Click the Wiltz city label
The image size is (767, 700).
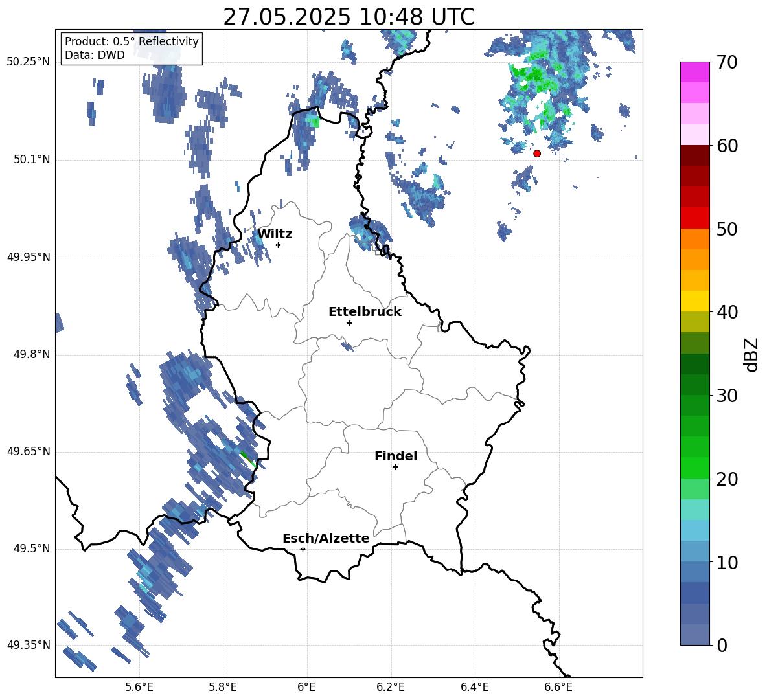pyautogui.click(x=275, y=234)
